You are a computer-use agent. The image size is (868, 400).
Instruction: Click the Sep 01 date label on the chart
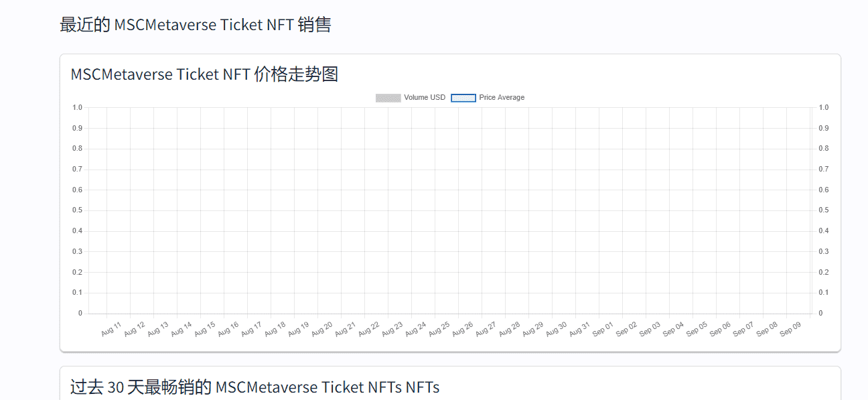(603, 327)
